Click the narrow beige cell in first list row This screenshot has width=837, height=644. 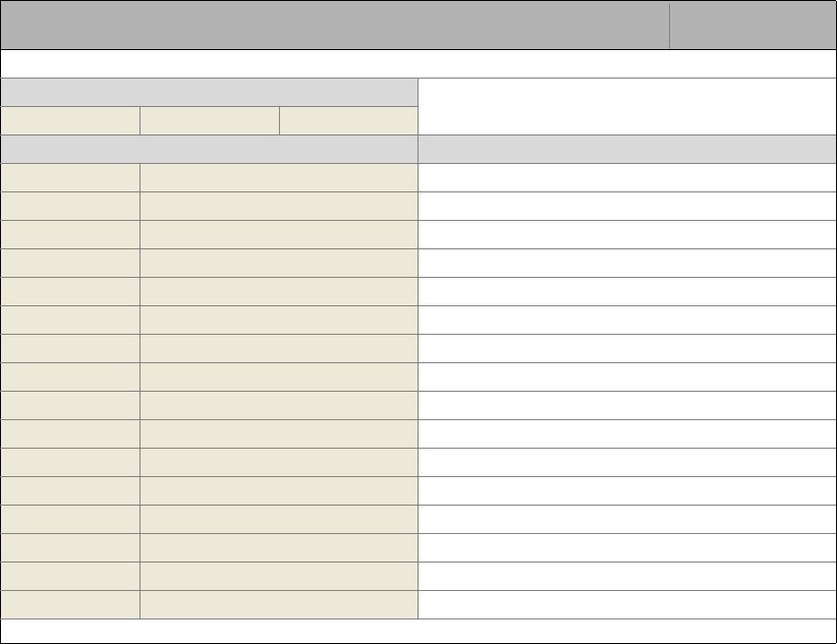pos(70,178)
